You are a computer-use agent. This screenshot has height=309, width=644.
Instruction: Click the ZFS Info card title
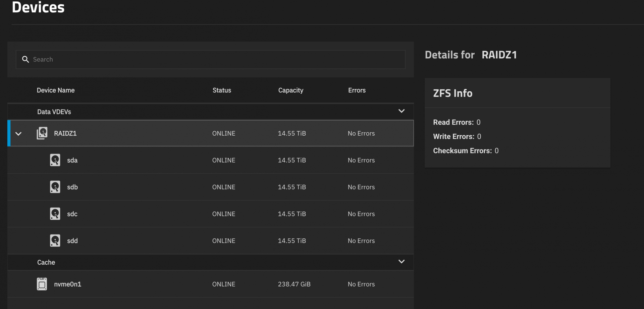(x=453, y=93)
